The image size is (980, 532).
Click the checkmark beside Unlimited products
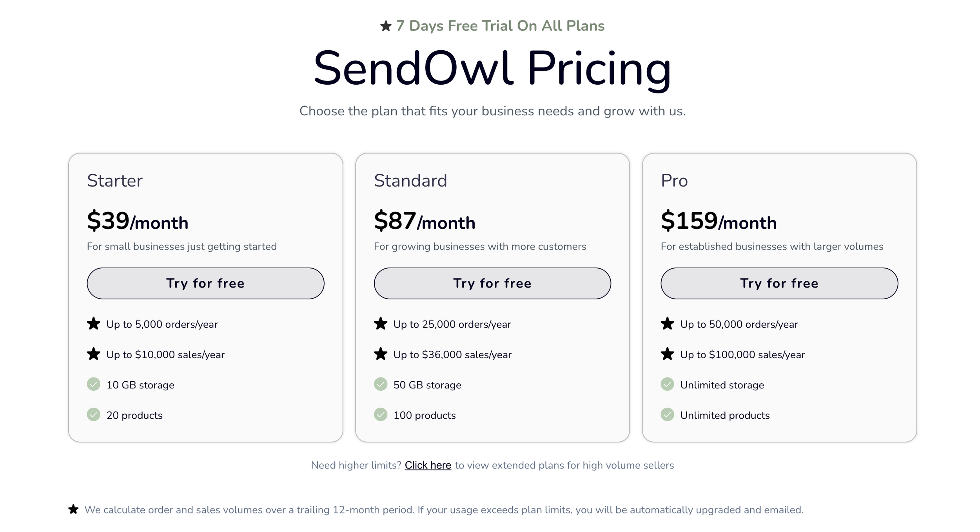click(x=667, y=414)
